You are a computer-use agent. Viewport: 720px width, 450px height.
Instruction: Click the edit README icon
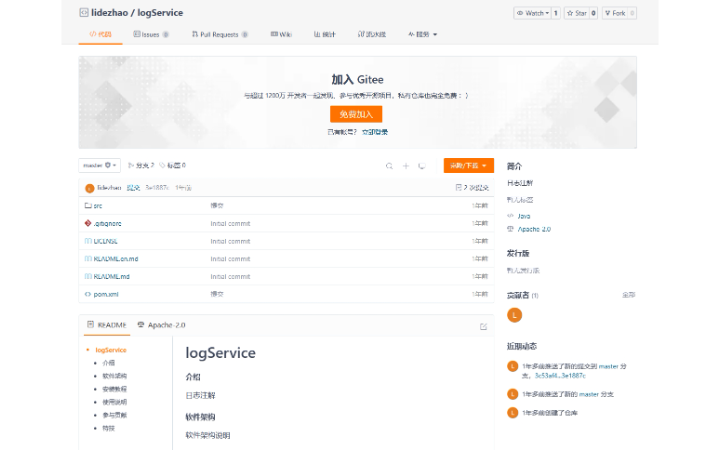484,326
